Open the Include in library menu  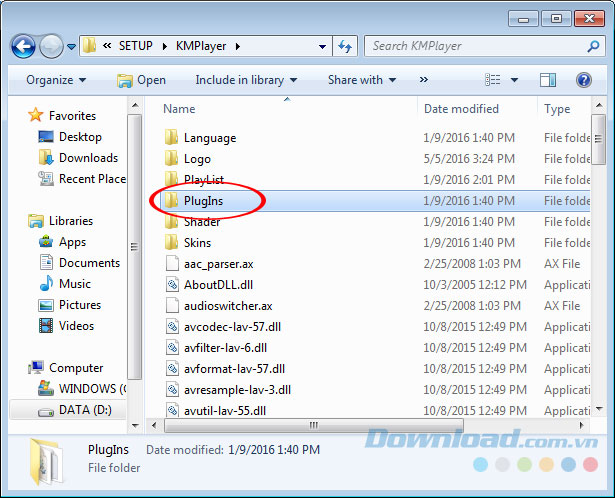pos(243,80)
